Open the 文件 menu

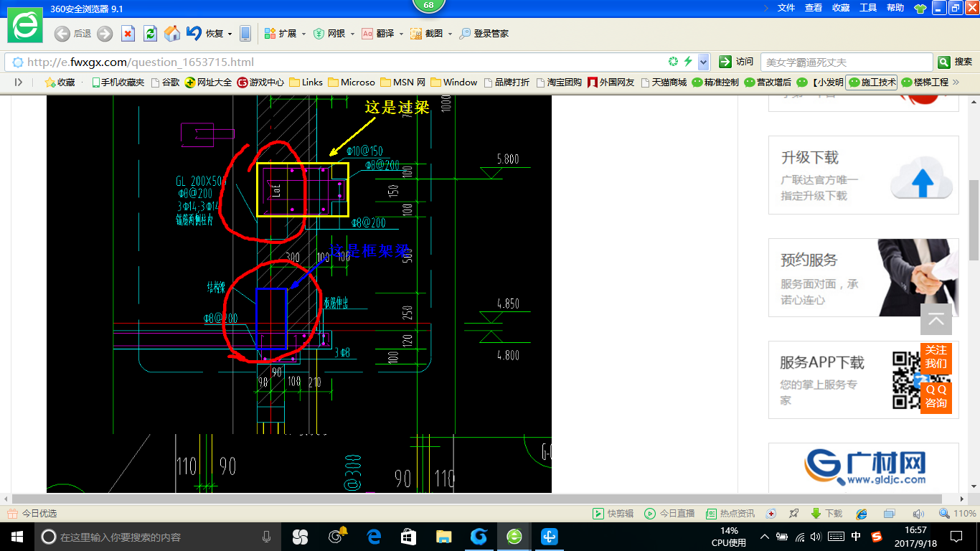(786, 7)
